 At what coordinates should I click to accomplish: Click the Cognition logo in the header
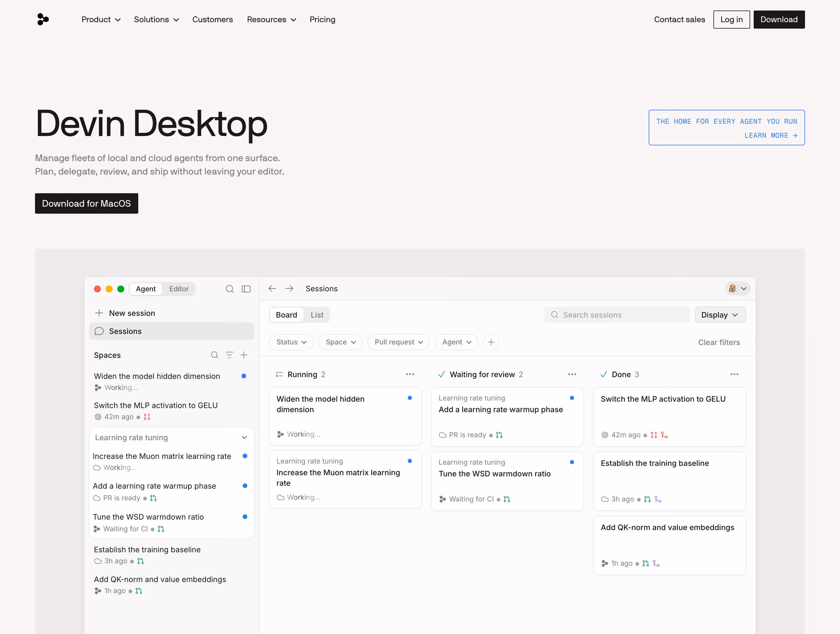[x=43, y=19]
